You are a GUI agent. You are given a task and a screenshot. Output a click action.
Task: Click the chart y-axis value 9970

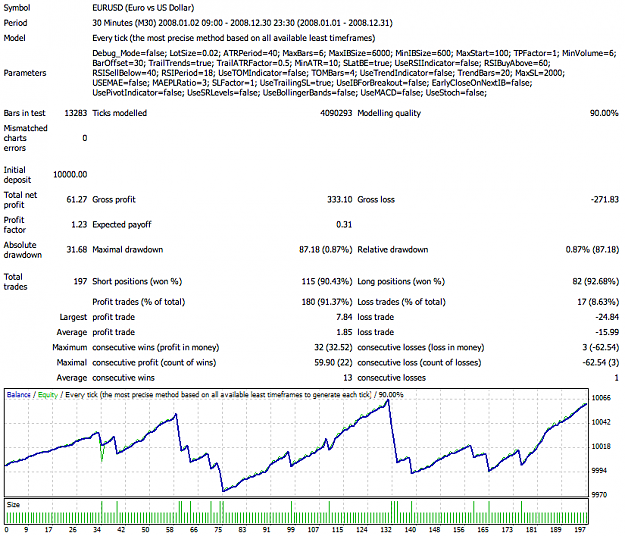tap(599, 495)
